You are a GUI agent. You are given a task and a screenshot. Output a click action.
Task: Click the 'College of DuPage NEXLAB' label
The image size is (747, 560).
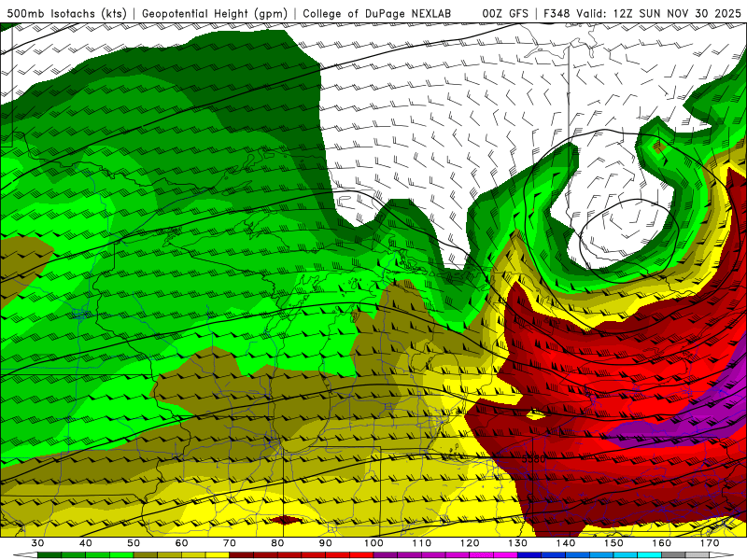tap(377, 14)
